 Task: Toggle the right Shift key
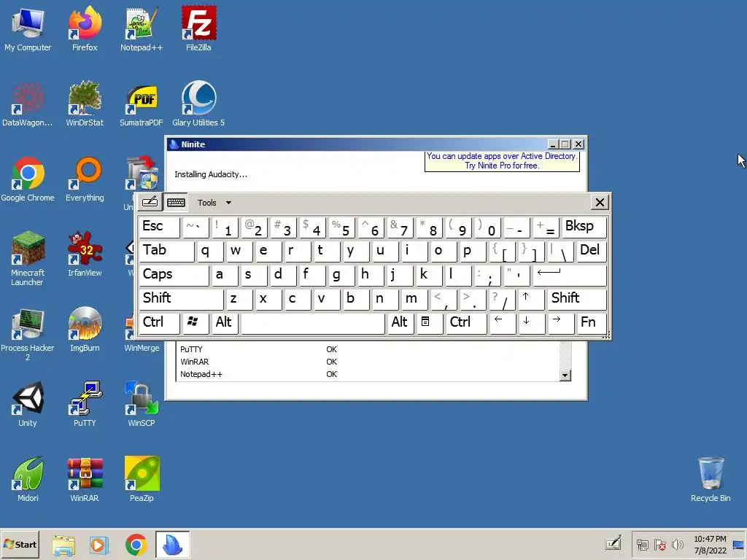[576, 298]
